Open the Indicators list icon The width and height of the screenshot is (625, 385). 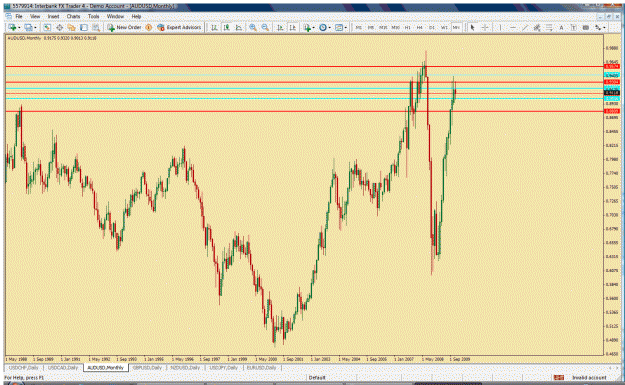pos(307,28)
